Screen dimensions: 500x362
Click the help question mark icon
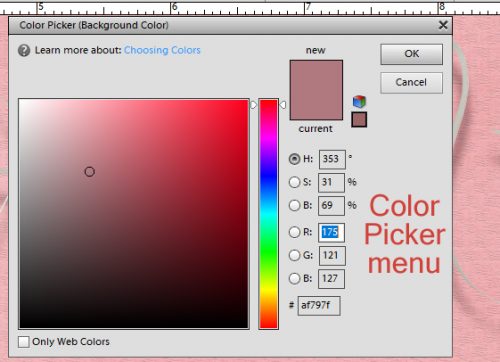pyautogui.click(x=24, y=51)
